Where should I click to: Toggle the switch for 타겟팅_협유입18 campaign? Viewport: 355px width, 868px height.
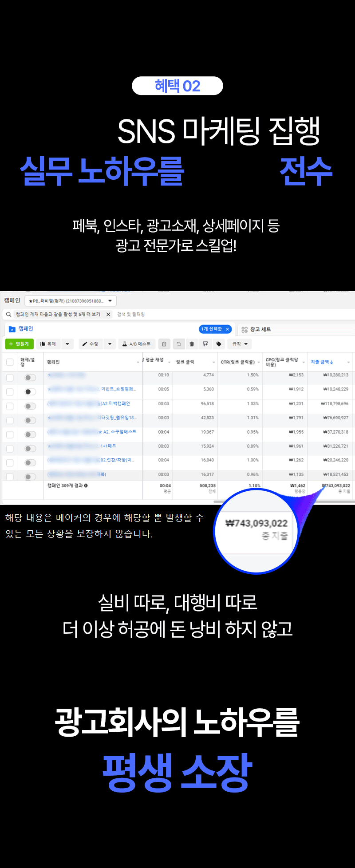coord(30,420)
